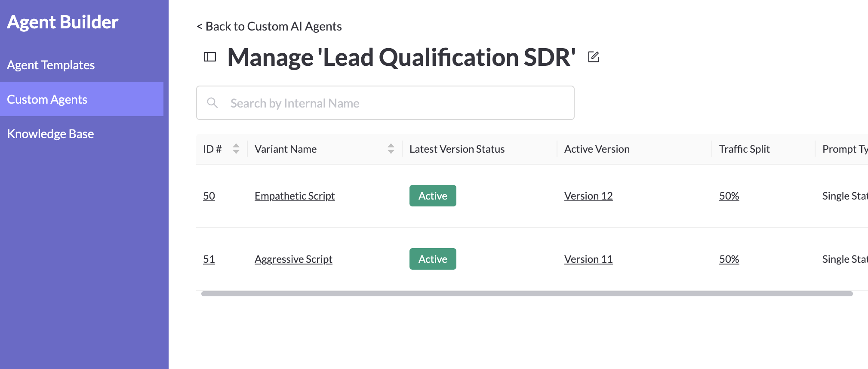Sort table by ID # column arrows

click(x=236, y=149)
